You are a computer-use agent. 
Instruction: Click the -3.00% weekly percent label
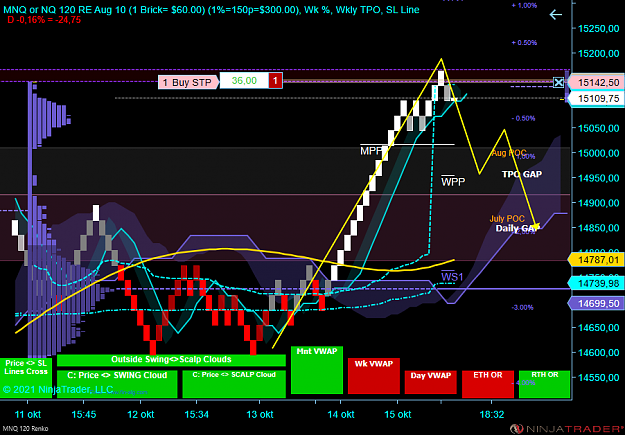523,307
